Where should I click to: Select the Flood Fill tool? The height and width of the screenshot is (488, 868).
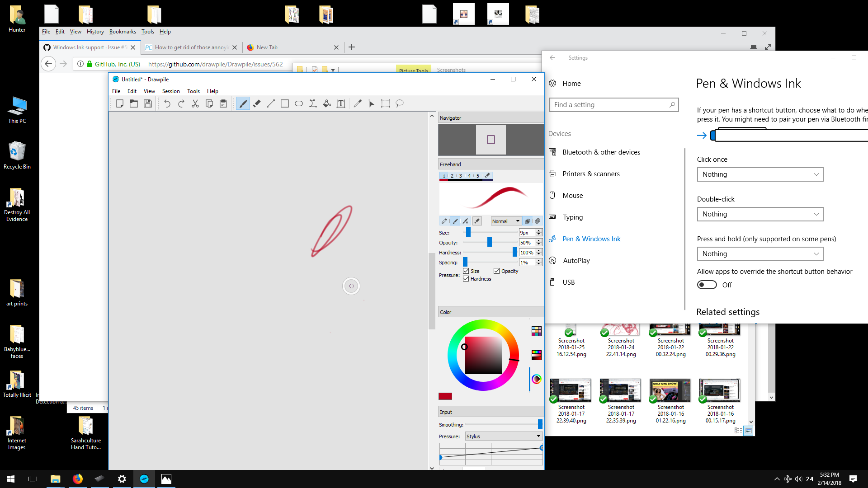(327, 103)
